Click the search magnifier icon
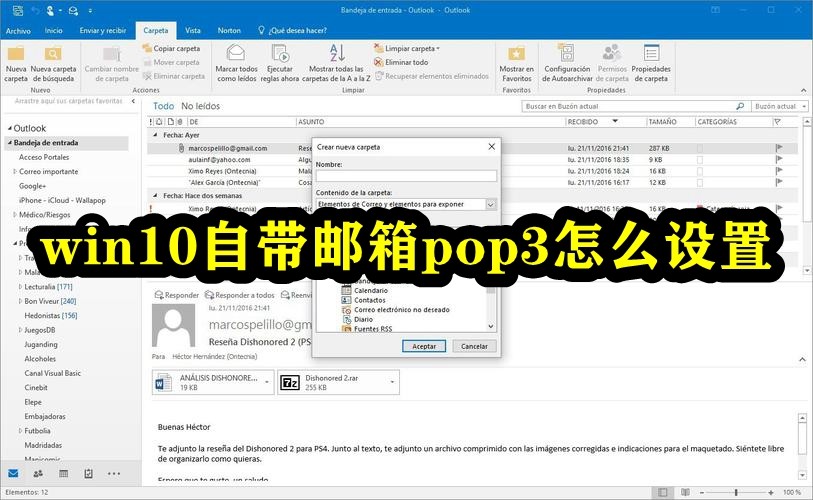The width and height of the screenshot is (813, 500). tap(740, 106)
